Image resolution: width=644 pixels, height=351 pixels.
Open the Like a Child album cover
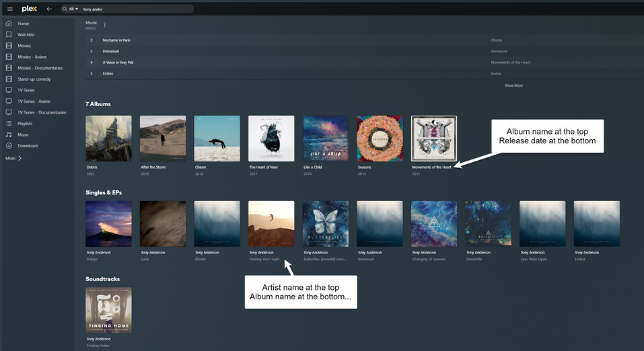pos(325,139)
